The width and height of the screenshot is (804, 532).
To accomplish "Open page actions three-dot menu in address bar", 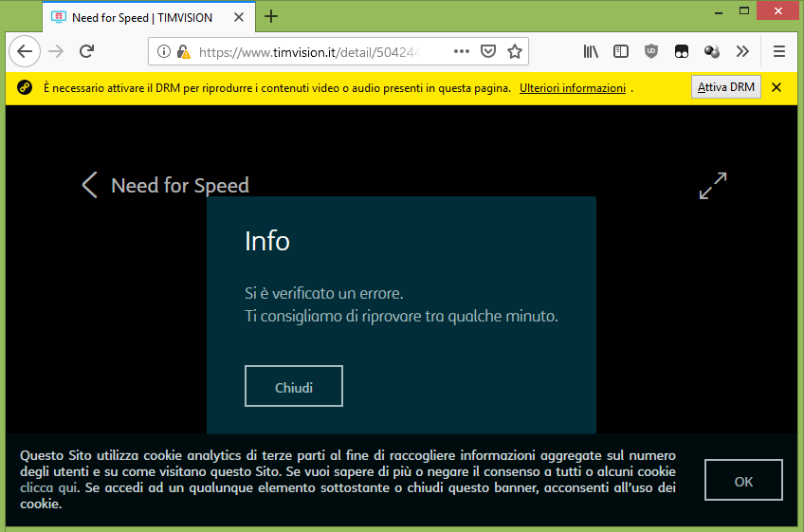I will point(462,51).
